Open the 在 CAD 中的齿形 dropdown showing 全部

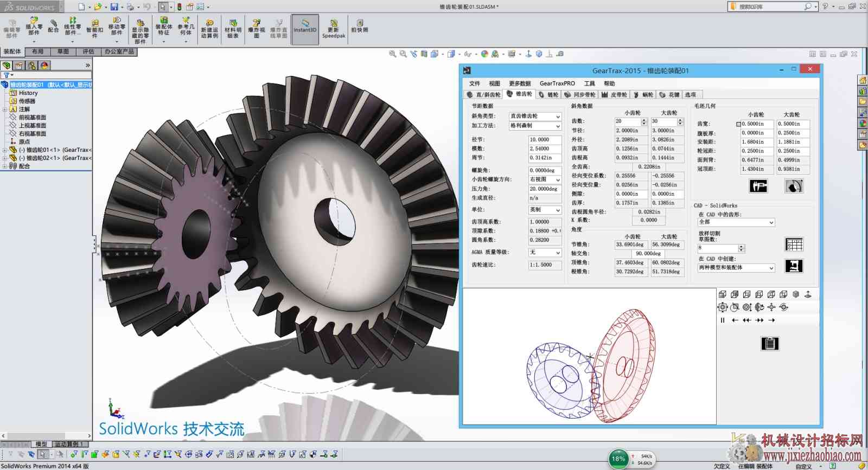[736, 222]
